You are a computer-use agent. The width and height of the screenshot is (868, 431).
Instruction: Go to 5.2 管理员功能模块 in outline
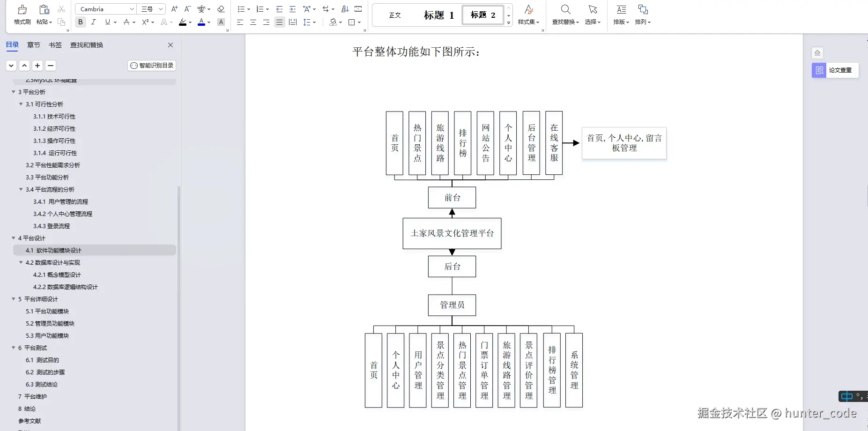tap(50, 323)
